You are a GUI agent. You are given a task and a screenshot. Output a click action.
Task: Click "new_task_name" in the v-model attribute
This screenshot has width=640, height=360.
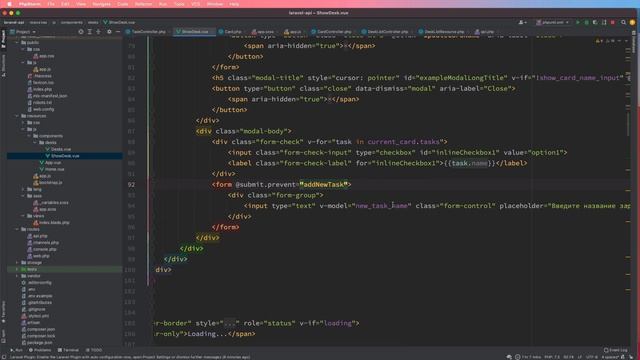(x=382, y=206)
